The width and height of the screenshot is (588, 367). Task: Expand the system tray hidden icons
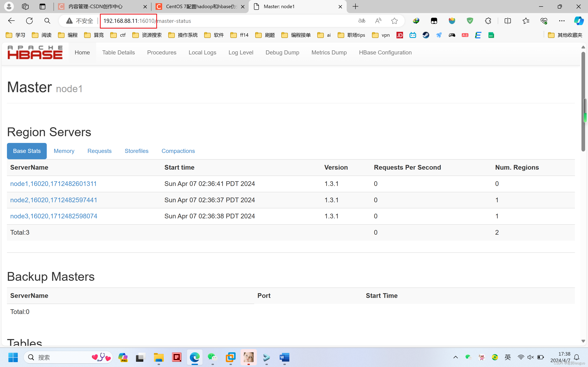pos(455,357)
